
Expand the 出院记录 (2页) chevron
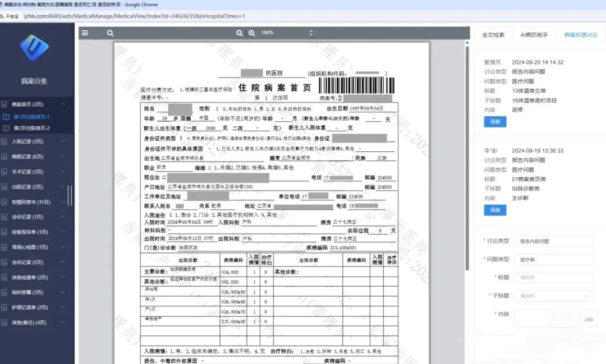click(x=63, y=187)
